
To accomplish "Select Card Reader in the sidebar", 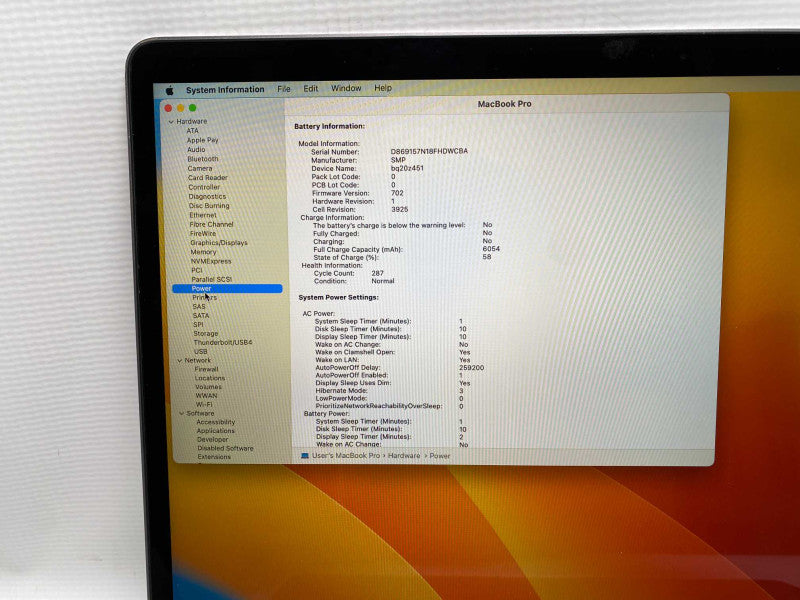I will [208, 178].
